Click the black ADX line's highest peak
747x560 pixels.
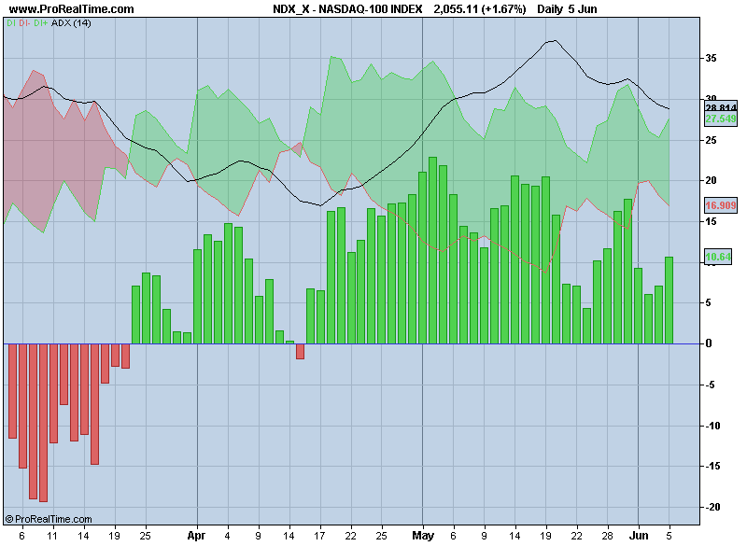tap(554, 41)
